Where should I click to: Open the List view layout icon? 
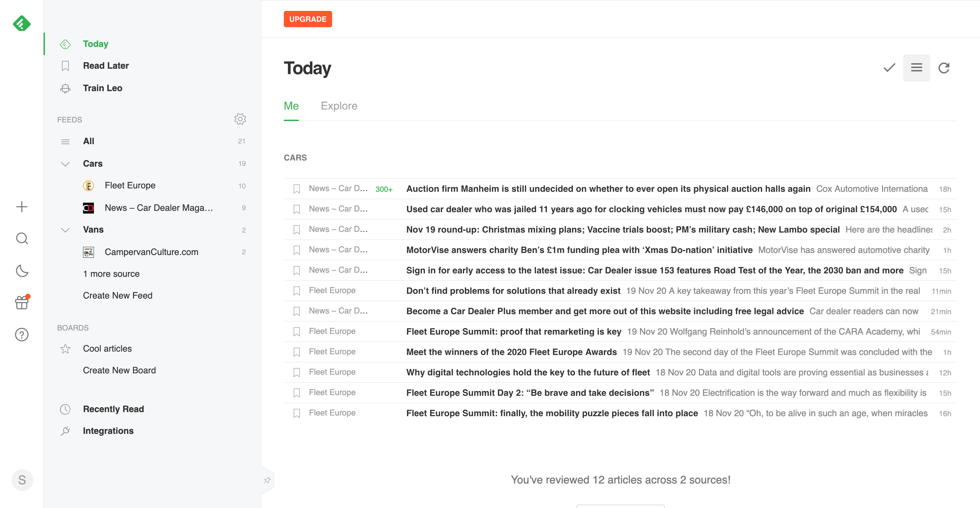(916, 67)
